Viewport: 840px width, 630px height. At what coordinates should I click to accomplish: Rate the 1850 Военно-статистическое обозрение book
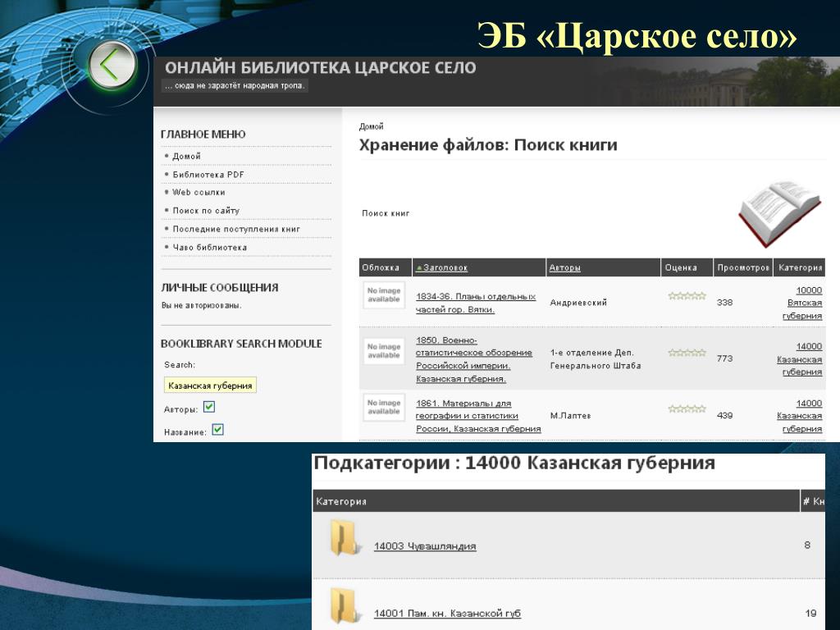(687, 353)
